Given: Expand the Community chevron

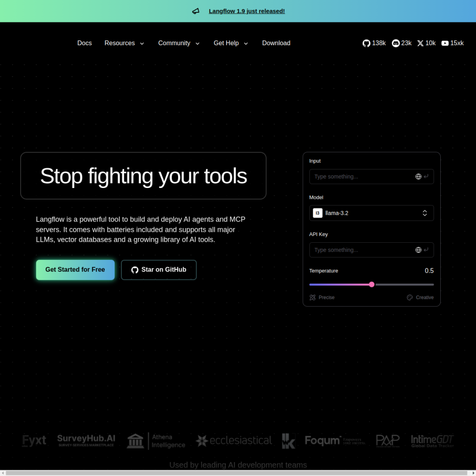Looking at the screenshot, I should point(198,43).
